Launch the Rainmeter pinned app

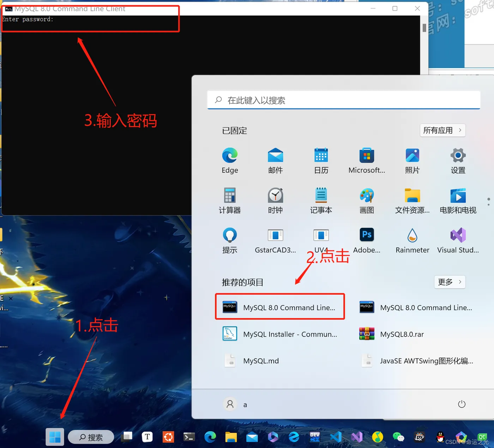(412, 240)
